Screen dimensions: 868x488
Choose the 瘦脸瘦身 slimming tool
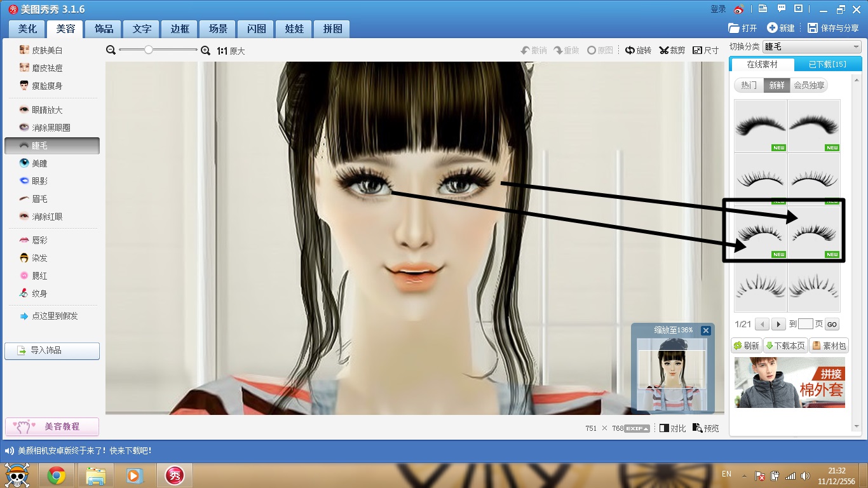point(41,86)
